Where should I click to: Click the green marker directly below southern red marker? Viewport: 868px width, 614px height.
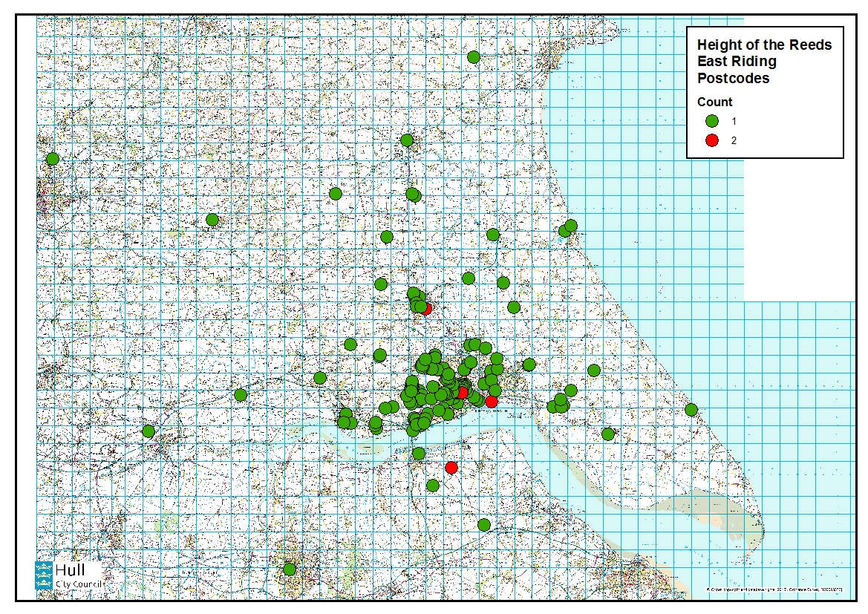tap(433, 486)
